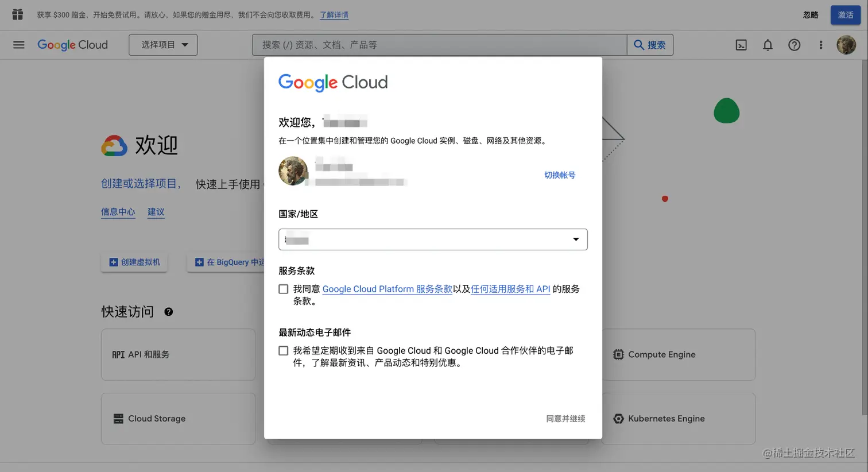Click the Compute Engine chip icon
This screenshot has width=868, height=472.
(618, 355)
